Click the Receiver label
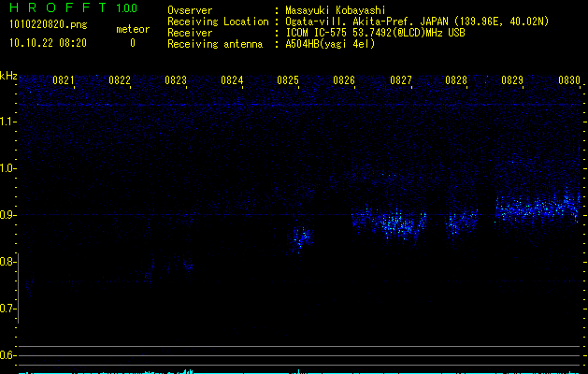Viewport: 588px width, 374px height. click(x=190, y=33)
